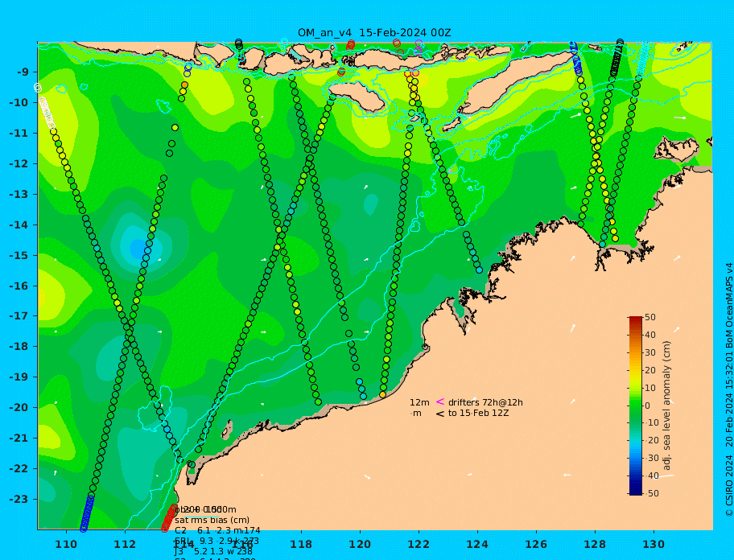Click latitude axis label -14
The height and width of the screenshot is (560, 734).
[19, 224]
